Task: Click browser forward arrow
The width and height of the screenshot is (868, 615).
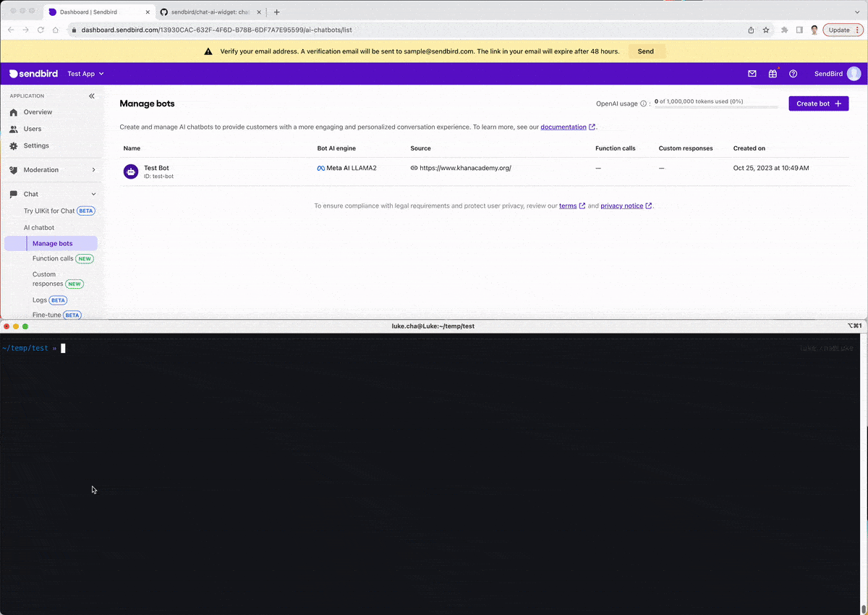Action: coord(26,30)
